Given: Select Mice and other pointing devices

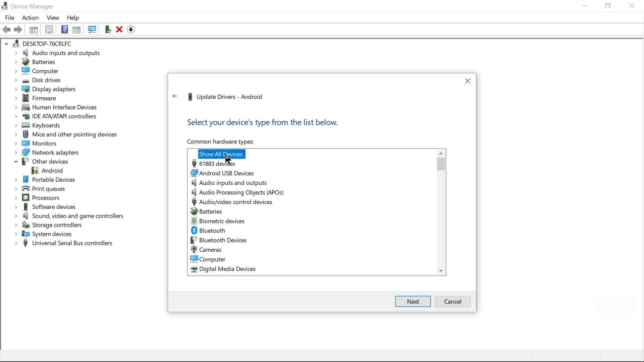Looking at the screenshot, I should pos(74,134).
